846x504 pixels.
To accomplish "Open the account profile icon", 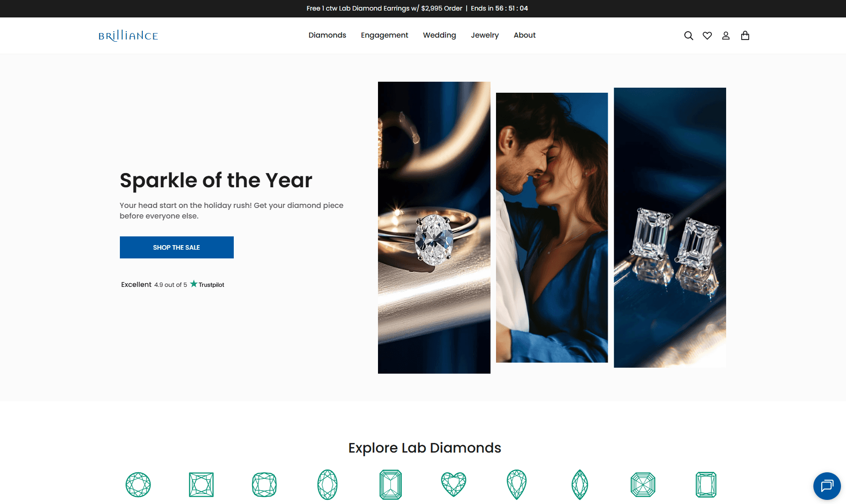I will point(726,36).
